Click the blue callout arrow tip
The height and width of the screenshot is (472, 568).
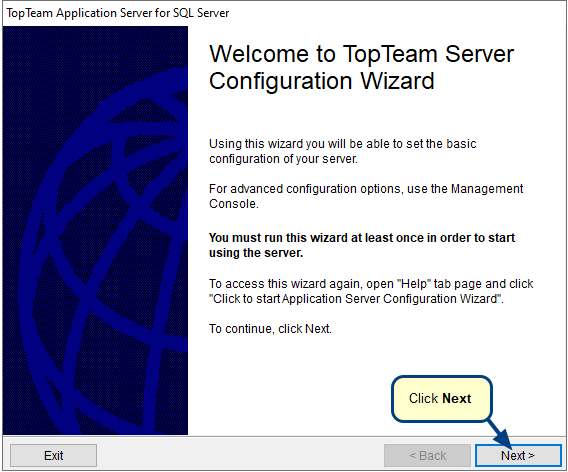pos(509,445)
